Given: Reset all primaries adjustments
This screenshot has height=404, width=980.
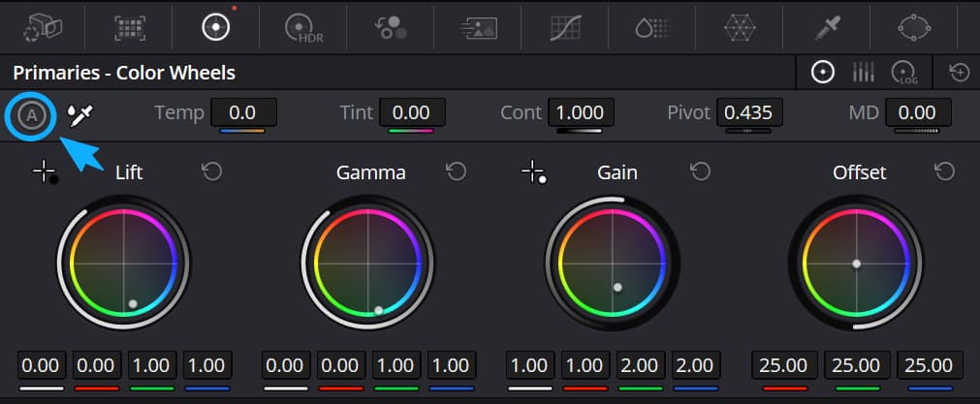Looking at the screenshot, I should pos(960,73).
